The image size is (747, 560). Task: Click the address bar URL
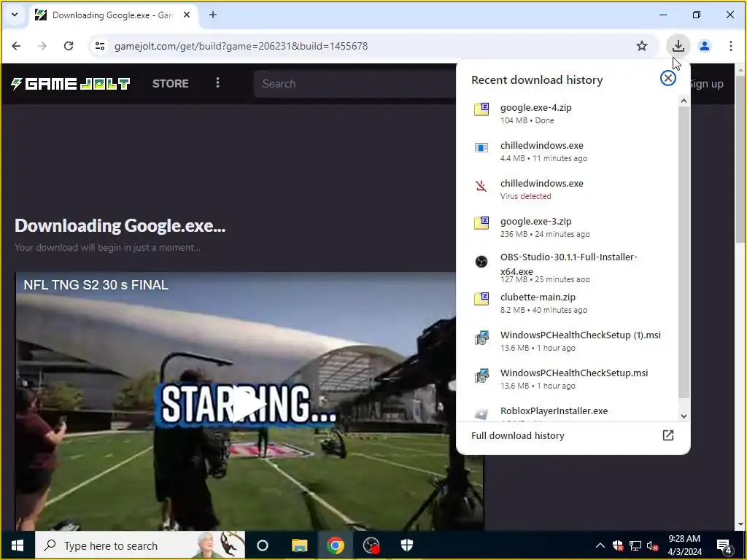[241, 46]
